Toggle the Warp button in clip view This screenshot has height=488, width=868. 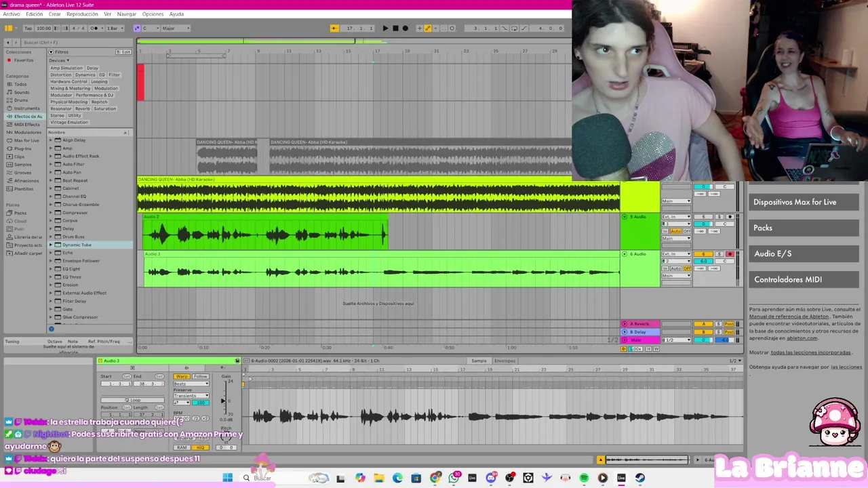click(181, 377)
